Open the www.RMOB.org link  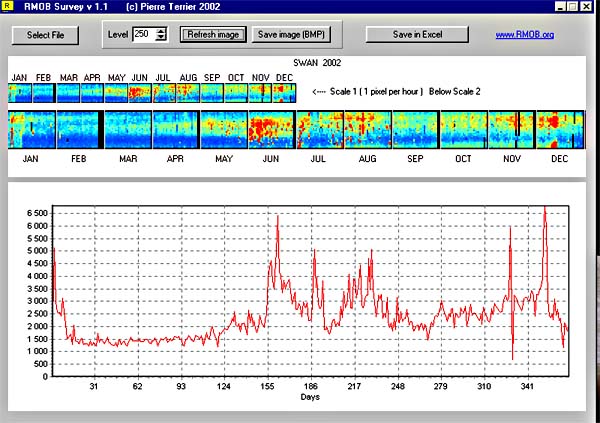525,35
